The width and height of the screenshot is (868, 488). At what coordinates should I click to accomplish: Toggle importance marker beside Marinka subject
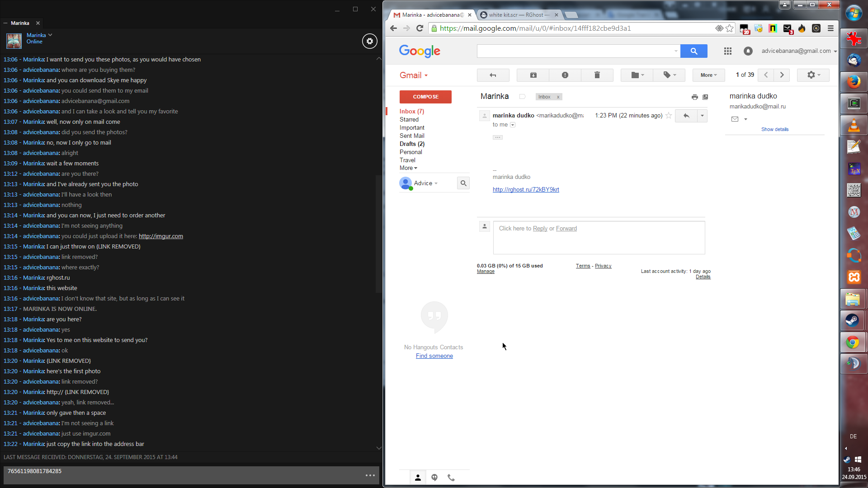(x=522, y=97)
